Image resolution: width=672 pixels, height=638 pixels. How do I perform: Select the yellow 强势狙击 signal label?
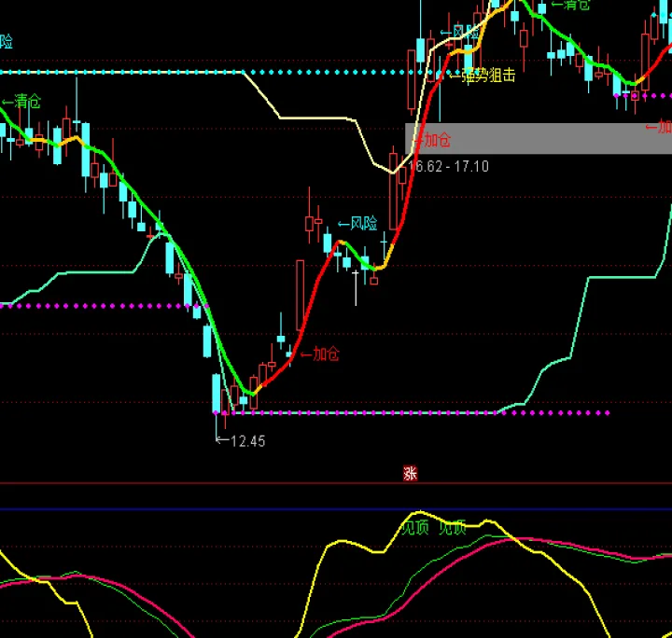pyautogui.click(x=482, y=75)
